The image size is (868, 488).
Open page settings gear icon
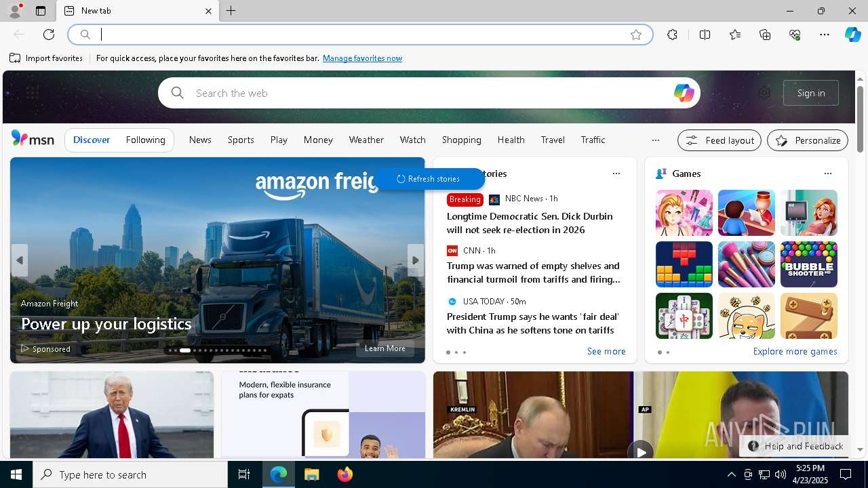tap(764, 93)
